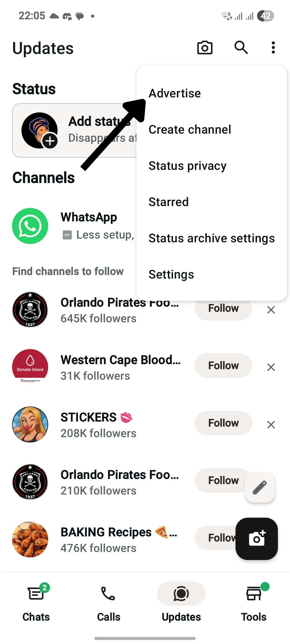Open the Calls phone icon
Image resolution: width=290 pixels, height=644 pixels.
coord(108,594)
